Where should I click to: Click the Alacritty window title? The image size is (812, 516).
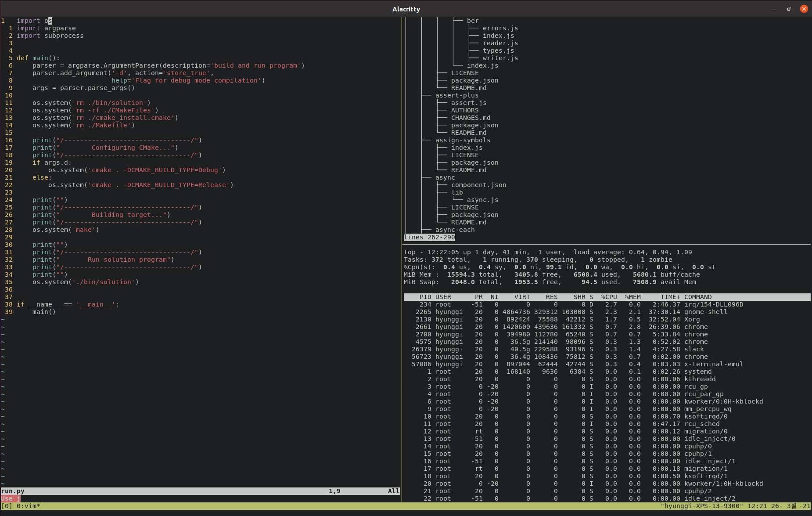pos(406,9)
